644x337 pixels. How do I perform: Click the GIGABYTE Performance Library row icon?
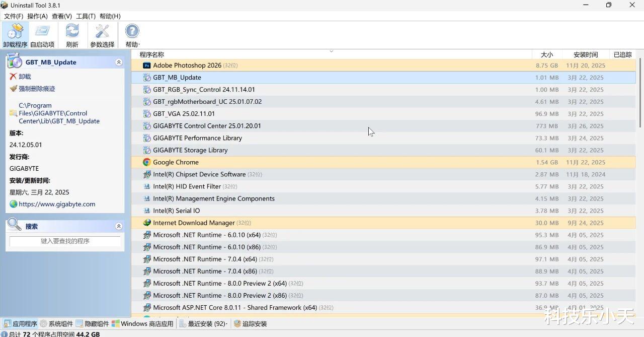pyautogui.click(x=147, y=138)
